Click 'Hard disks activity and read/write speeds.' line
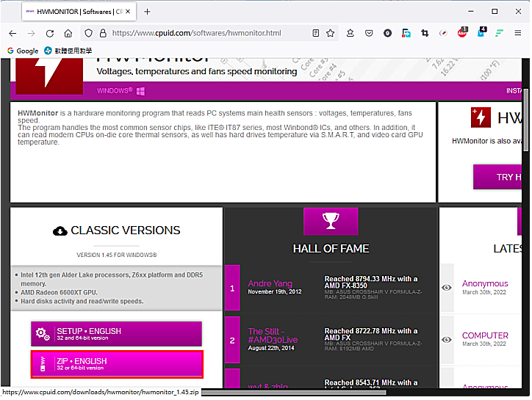This screenshot has width=532, height=400. coord(82,301)
